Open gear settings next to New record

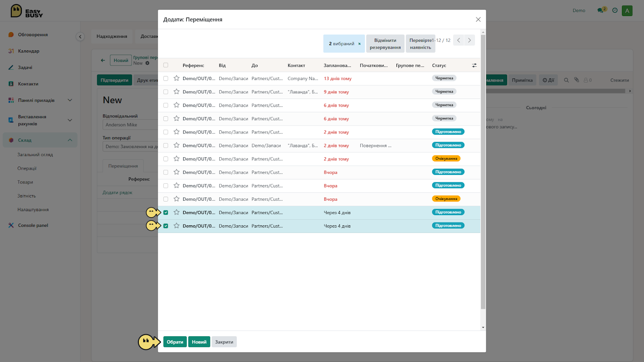[x=147, y=63]
